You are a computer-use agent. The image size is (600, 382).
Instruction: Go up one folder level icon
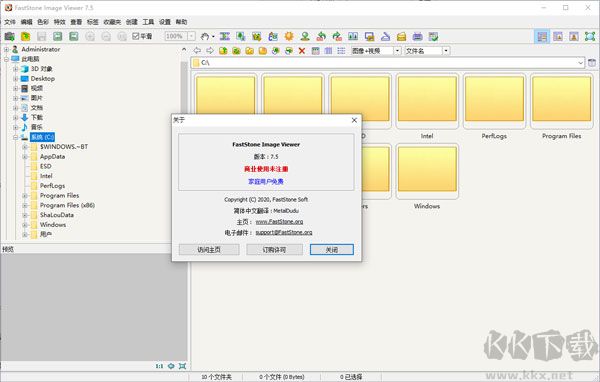pos(223,51)
